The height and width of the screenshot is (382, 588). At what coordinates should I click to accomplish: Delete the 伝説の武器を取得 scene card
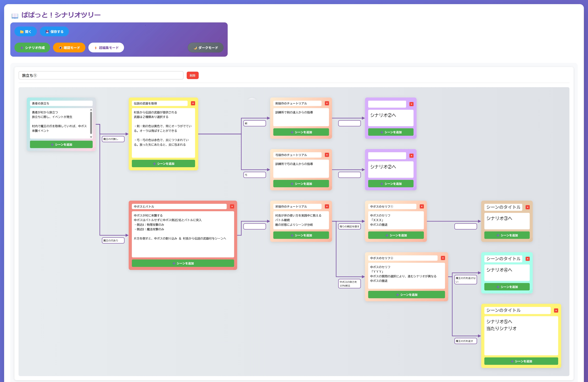click(193, 103)
